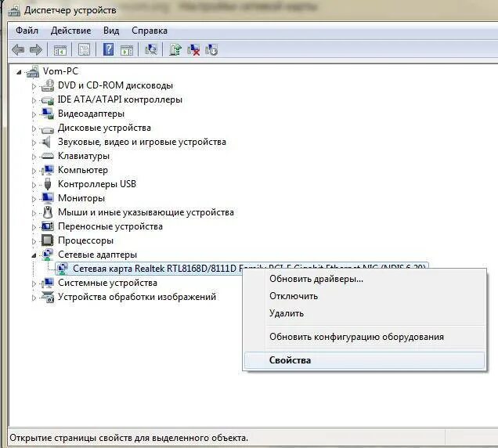The width and height of the screenshot is (498, 448).
Task: Click the Клавиатуры keyboard icon
Action: tap(48, 156)
